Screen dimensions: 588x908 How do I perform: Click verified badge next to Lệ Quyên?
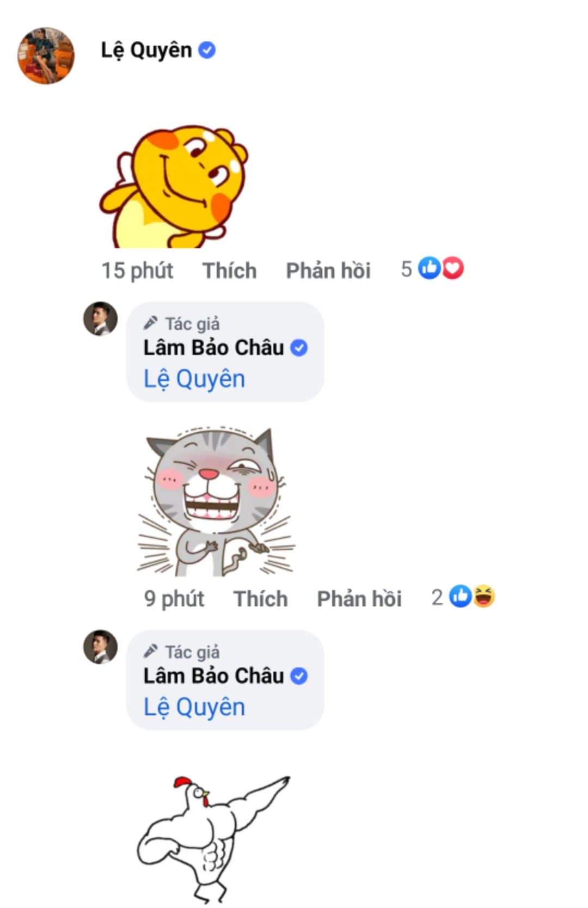tap(207, 50)
